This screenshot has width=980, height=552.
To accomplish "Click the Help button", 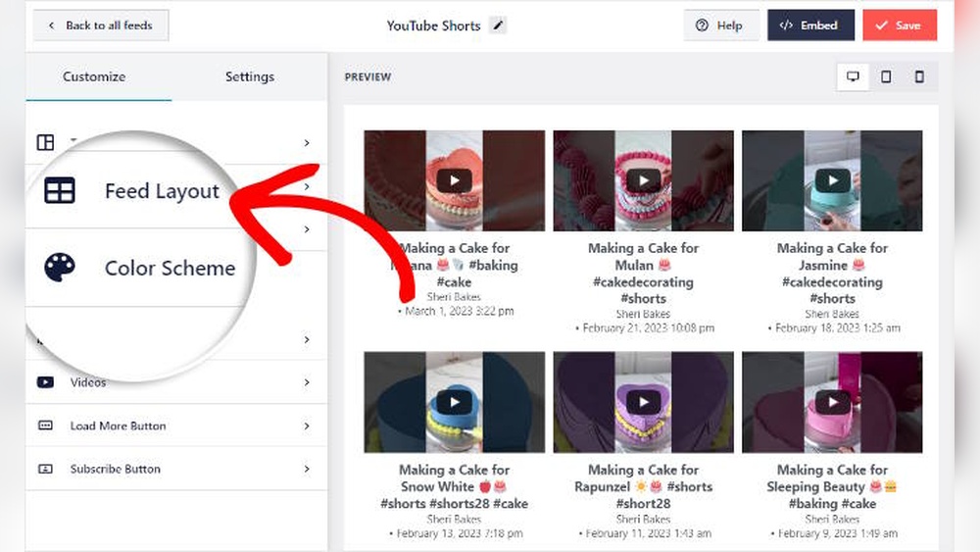I will tap(720, 25).
